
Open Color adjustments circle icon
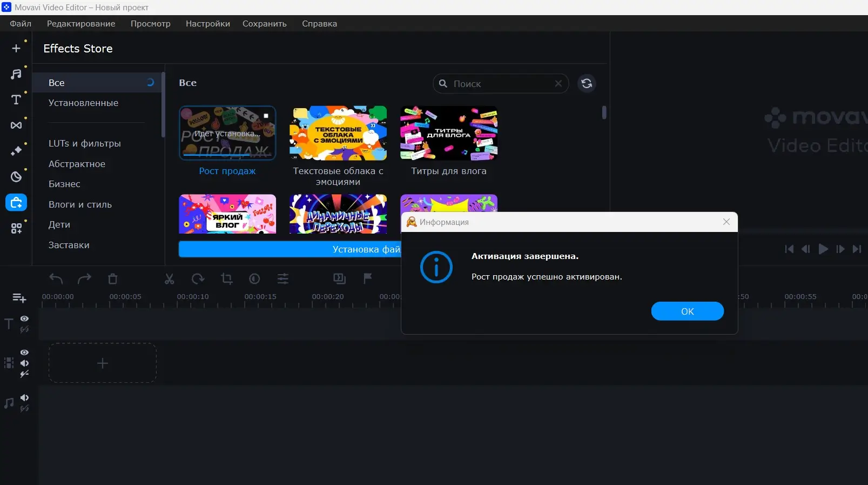254,278
